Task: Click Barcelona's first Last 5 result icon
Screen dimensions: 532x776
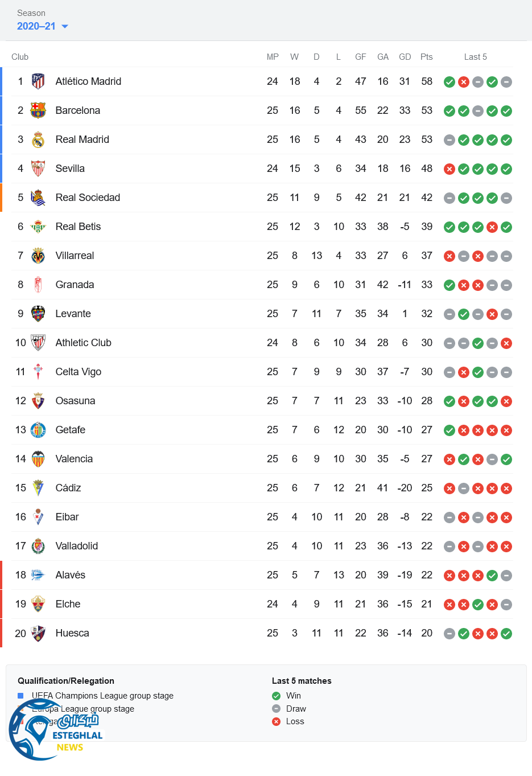Action: pos(449,111)
